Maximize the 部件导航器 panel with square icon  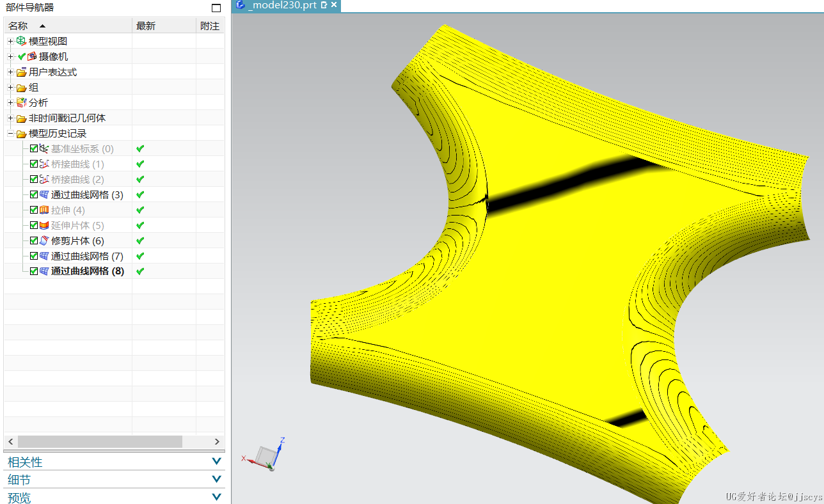(x=216, y=8)
